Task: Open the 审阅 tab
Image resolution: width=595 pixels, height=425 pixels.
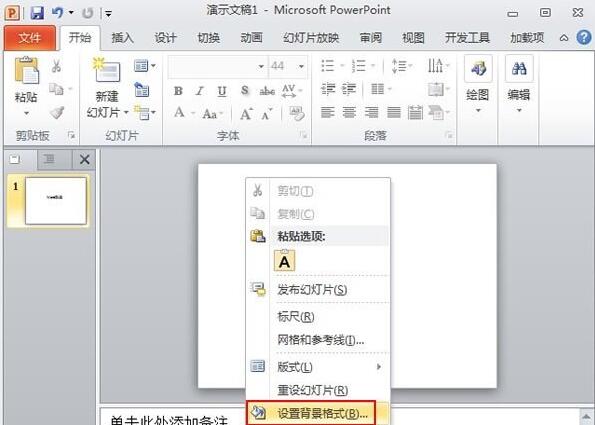Action: pyautogui.click(x=371, y=38)
